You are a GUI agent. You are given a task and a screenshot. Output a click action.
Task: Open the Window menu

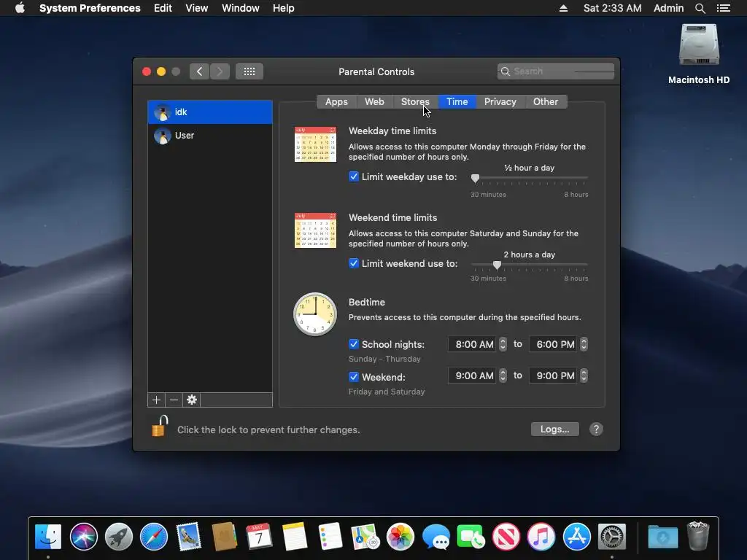pos(241,8)
